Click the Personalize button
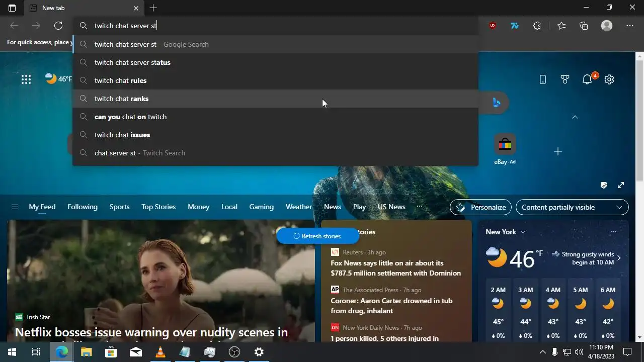644x362 pixels. (480, 207)
